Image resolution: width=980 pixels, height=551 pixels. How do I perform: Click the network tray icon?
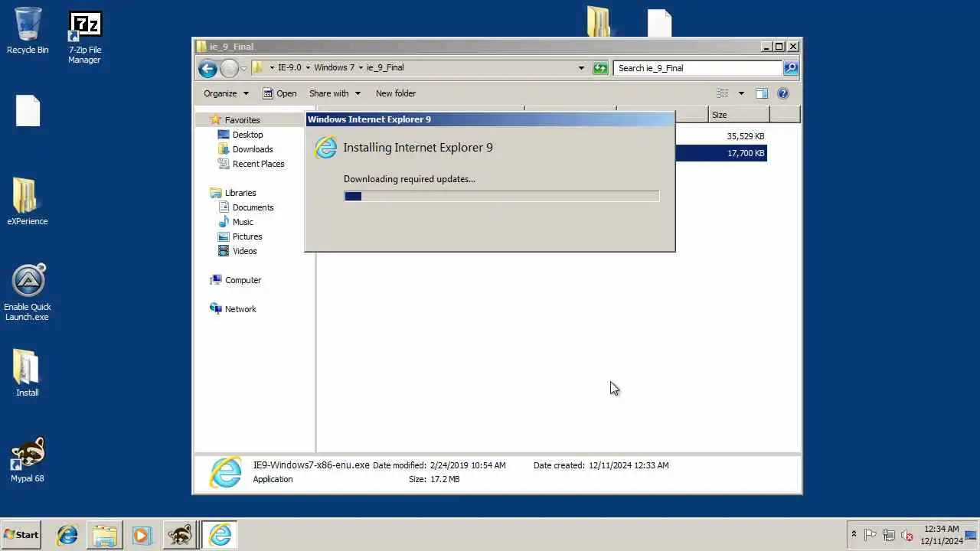(889, 535)
